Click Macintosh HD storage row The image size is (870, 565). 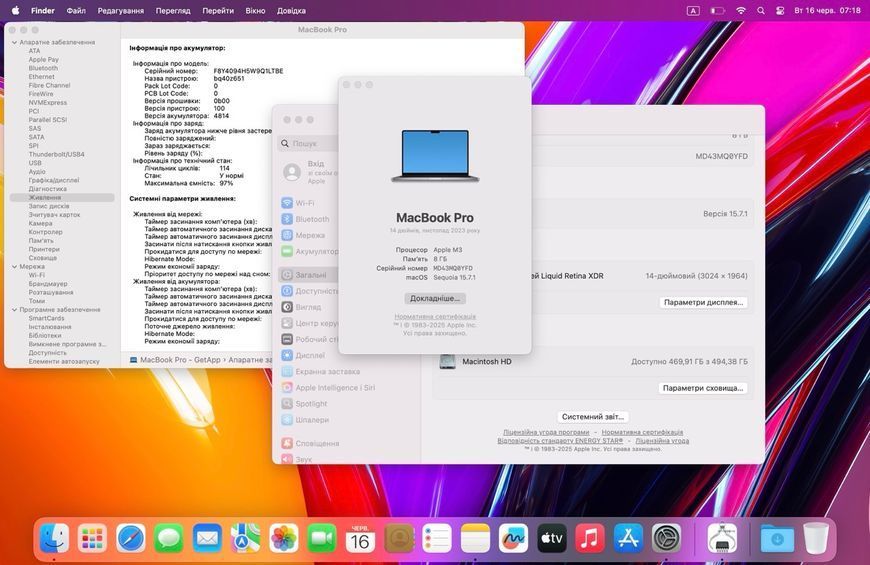pyautogui.click(x=593, y=361)
